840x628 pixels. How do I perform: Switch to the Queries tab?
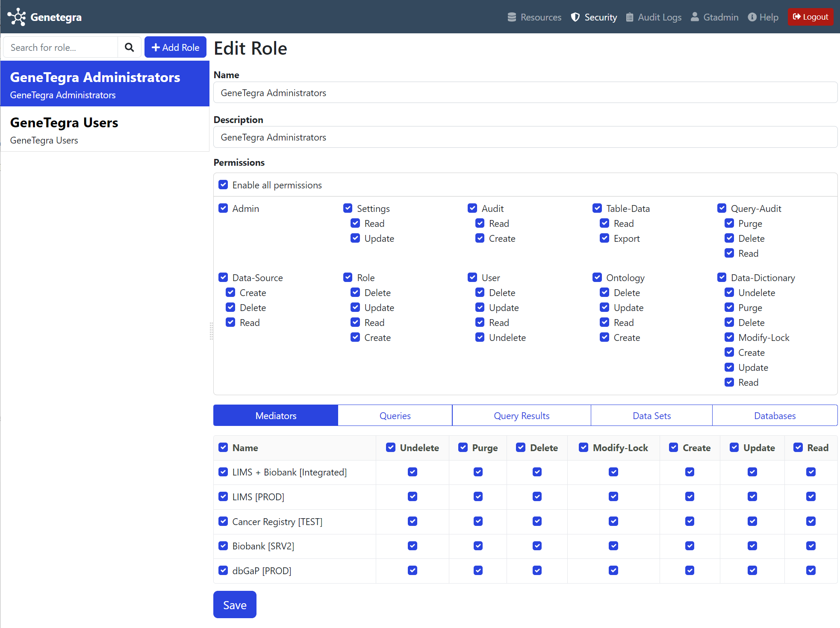[395, 416]
